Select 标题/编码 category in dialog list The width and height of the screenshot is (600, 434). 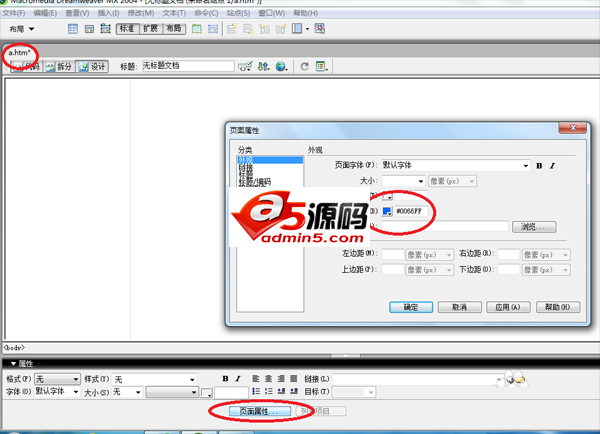(x=254, y=183)
